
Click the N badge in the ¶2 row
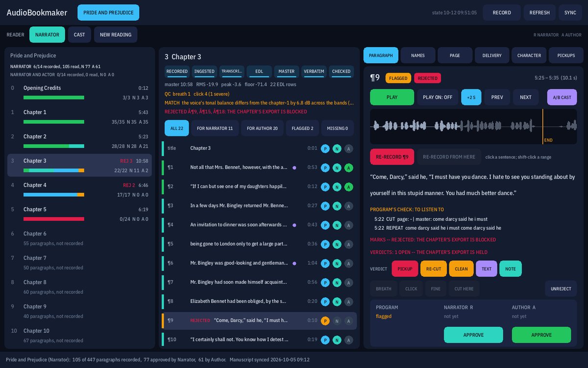(x=337, y=186)
